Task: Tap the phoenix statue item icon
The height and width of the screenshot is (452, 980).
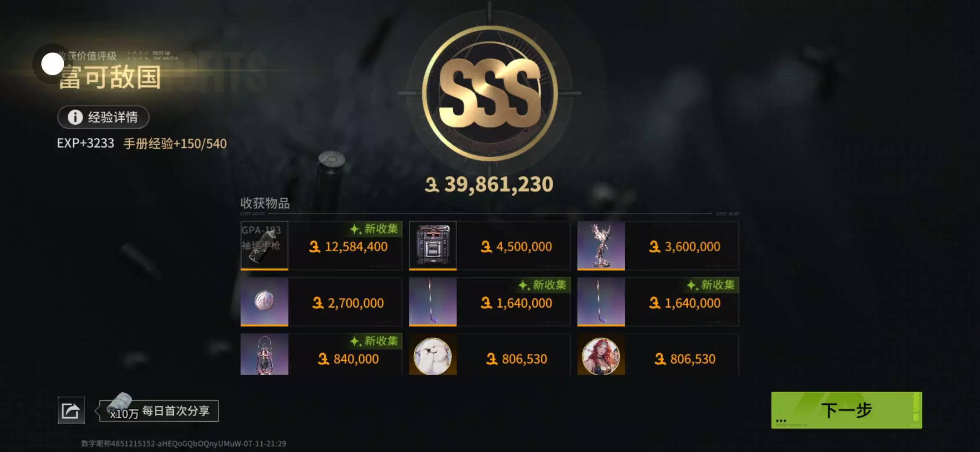Action: pos(601,246)
